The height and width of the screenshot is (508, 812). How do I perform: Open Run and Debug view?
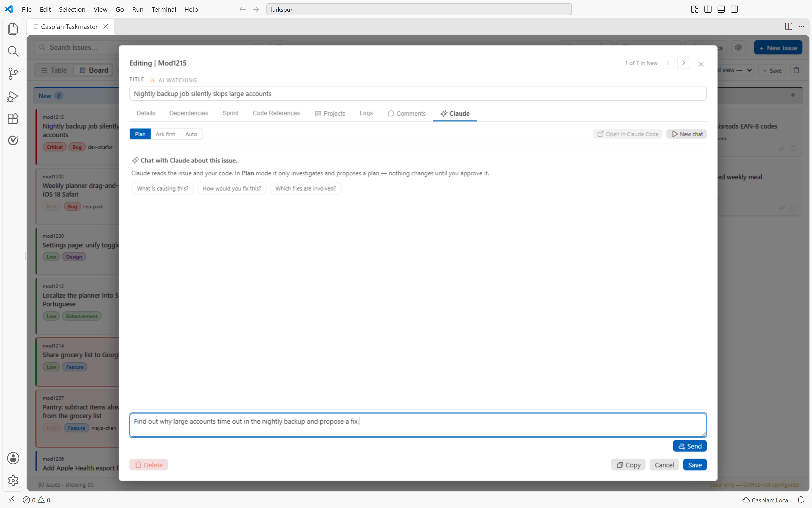click(x=13, y=97)
